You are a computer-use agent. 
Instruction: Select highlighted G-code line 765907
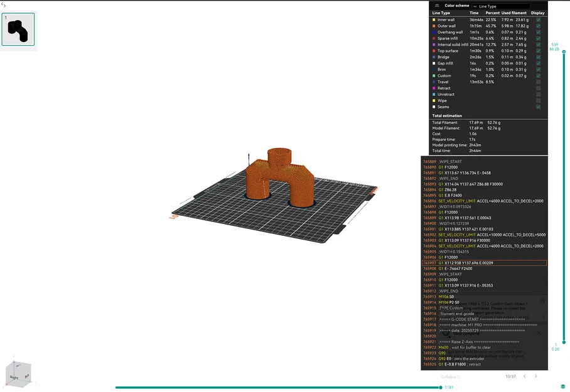point(484,263)
